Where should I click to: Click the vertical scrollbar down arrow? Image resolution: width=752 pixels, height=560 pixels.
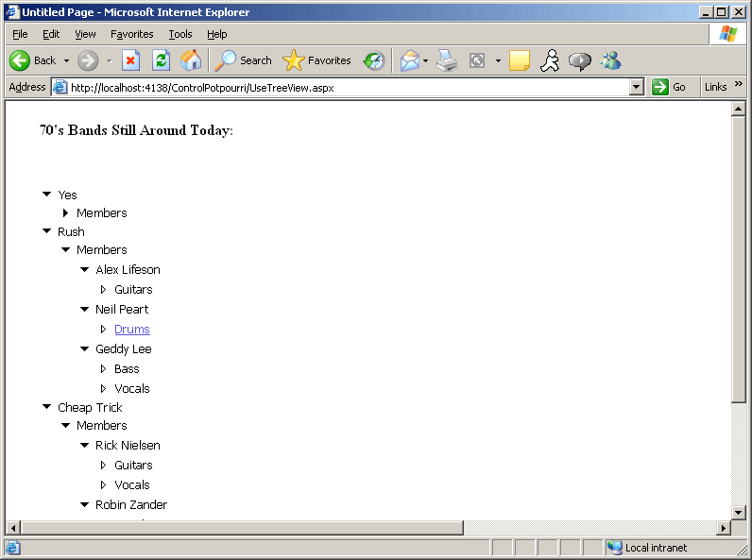[739, 512]
